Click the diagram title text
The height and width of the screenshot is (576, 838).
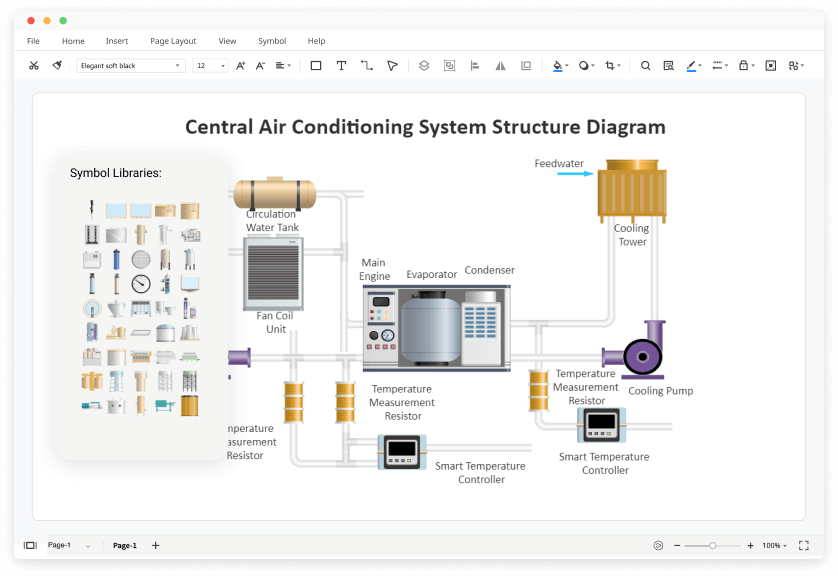point(425,127)
